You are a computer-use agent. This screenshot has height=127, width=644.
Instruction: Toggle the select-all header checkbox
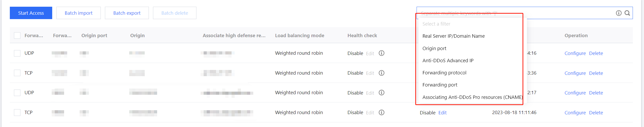pos(17,36)
